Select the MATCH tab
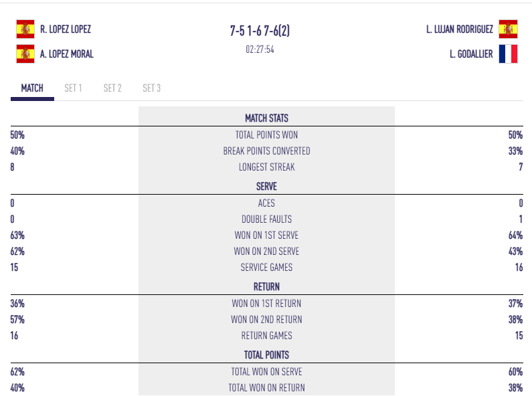The image size is (532, 396). 32,88
